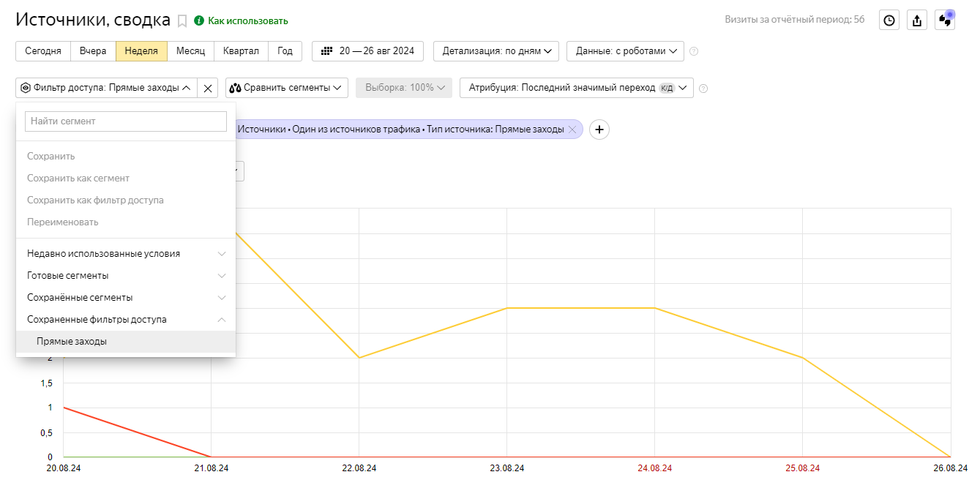Viewport: 980px width, 499px height.
Task: Click the help icon next to Данные dropdown
Action: (x=694, y=51)
